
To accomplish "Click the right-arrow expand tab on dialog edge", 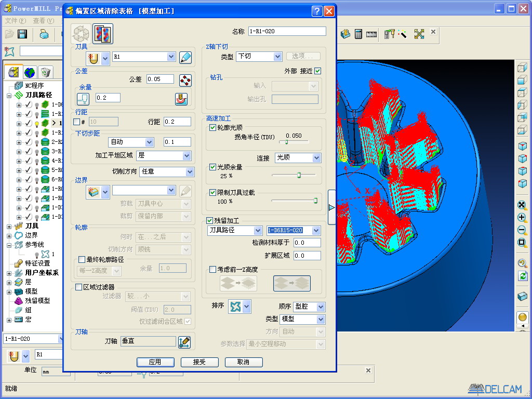I will (332, 207).
